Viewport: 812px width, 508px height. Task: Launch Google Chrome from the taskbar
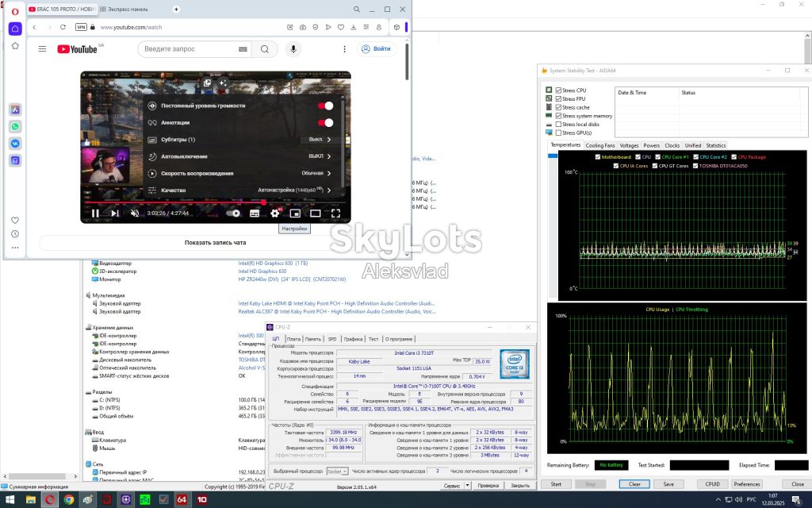pyautogui.click(x=69, y=500)
